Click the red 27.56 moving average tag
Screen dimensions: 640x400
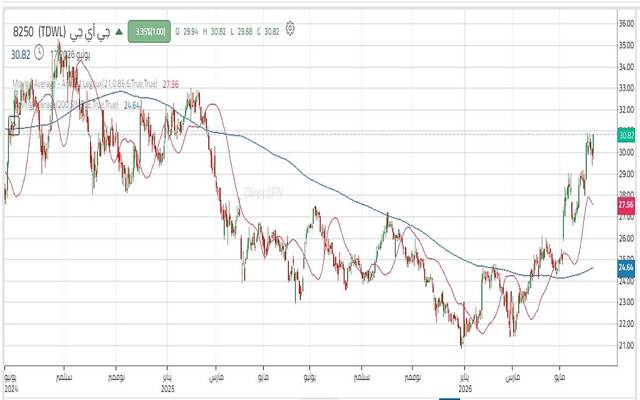click(626, 205)
